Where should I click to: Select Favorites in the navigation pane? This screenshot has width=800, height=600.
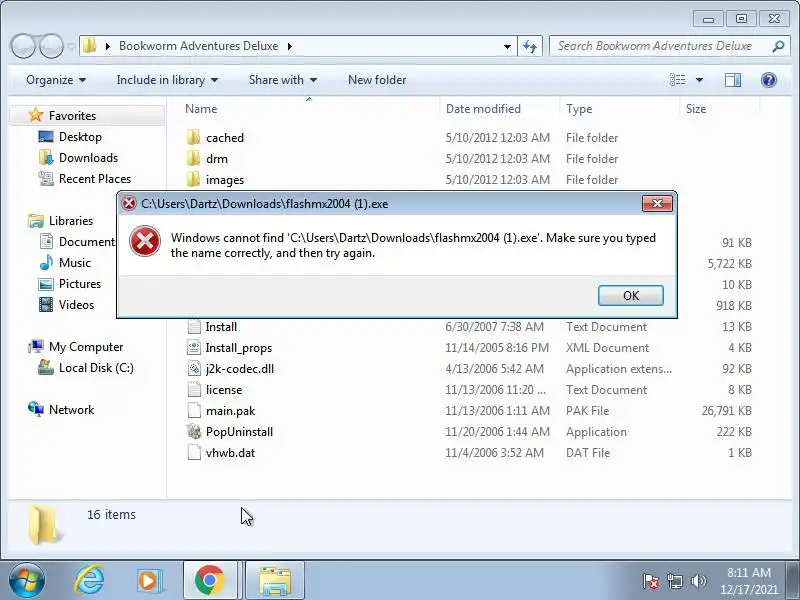(72, 116)
